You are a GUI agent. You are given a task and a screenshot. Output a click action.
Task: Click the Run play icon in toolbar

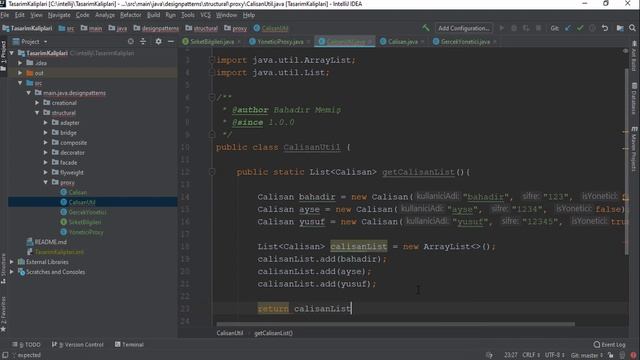tap(502, 28)
